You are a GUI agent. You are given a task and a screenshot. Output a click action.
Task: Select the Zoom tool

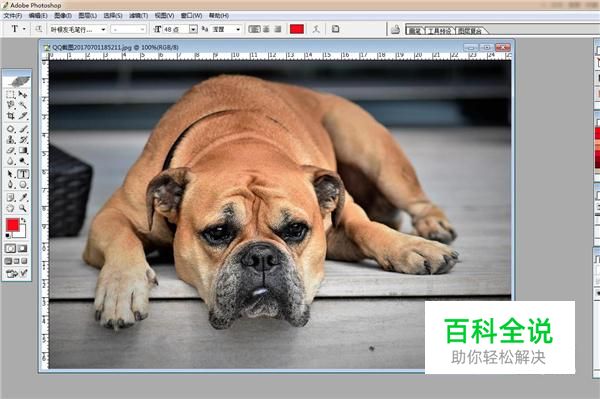coord(23,208)
